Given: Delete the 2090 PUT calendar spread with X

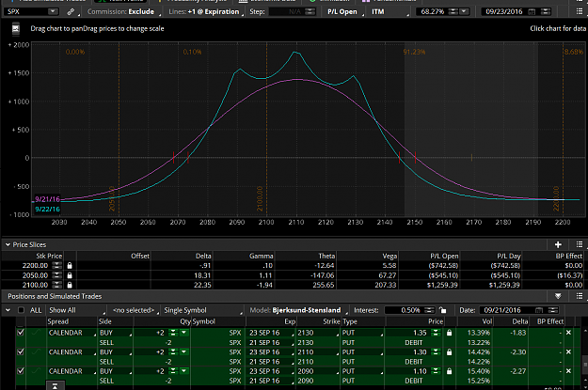Looking at the screenshot, I should [x=568, y=371].
